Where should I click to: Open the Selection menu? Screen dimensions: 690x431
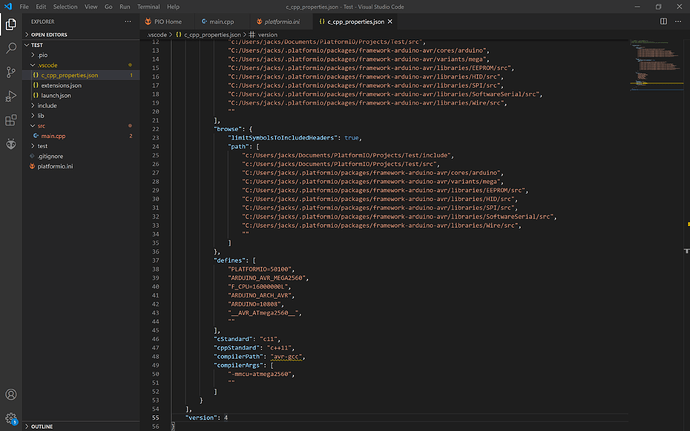(65, 7)
